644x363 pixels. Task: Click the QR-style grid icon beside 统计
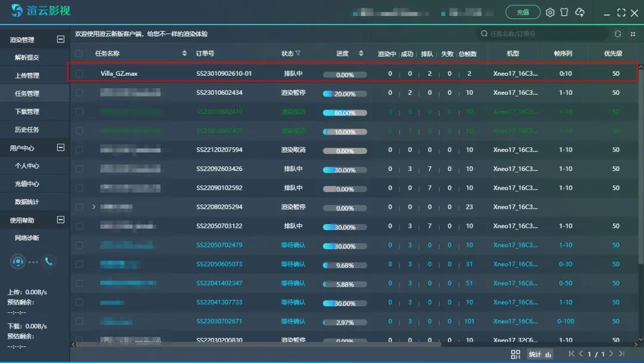coord(515,354)
